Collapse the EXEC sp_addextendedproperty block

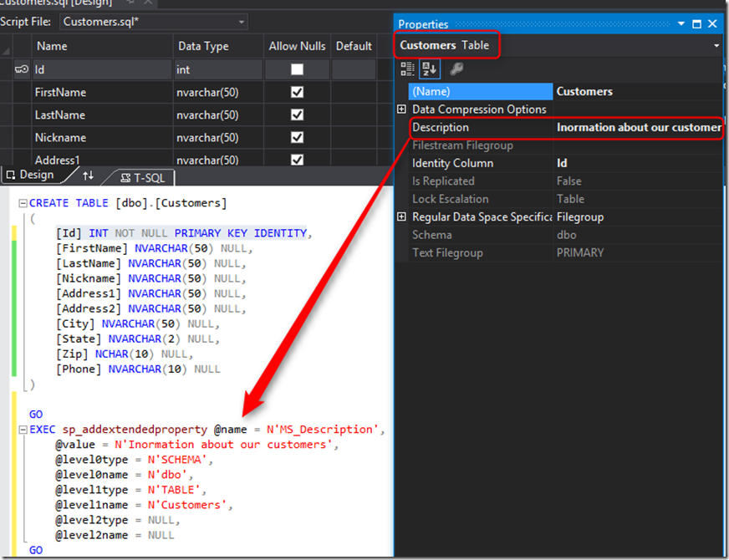23,430
